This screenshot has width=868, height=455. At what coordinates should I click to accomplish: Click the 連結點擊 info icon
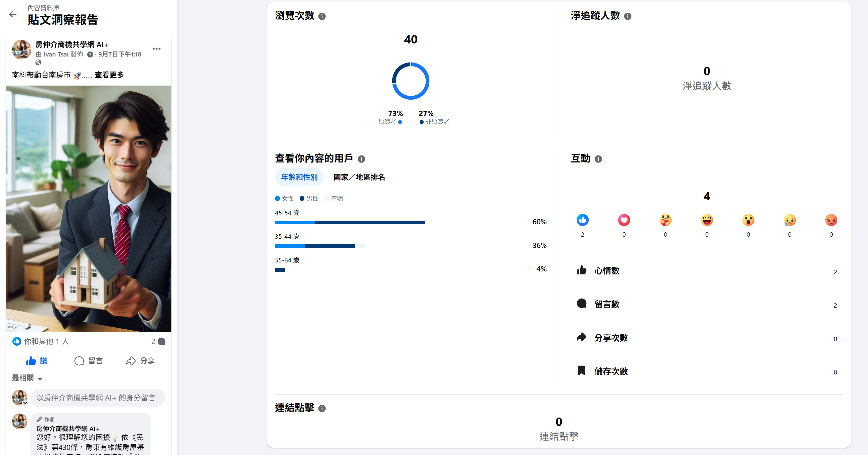[x=322, y=409]
